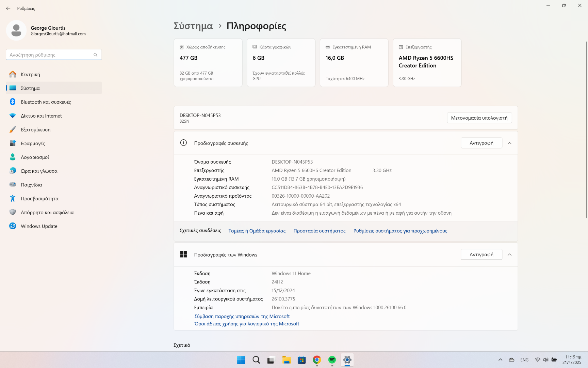This screenshot has width=588, height=368.
Task: Click OneDrive cloud tray icon
Action: [x=511, y=360]
